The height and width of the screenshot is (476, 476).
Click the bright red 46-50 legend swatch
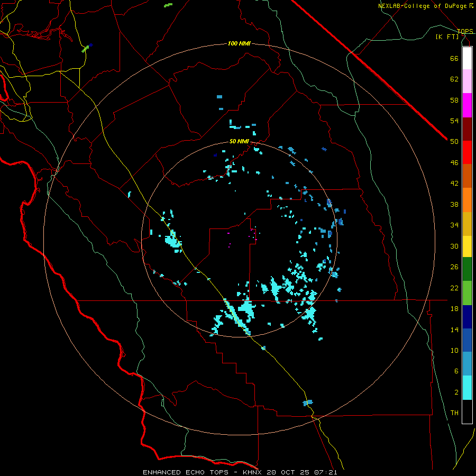point(467,152)
